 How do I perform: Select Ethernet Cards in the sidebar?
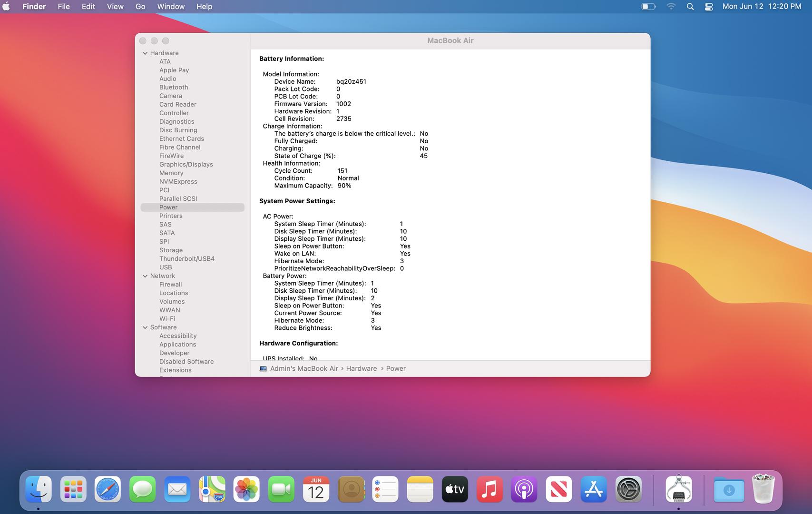click(x=182, y=139)
